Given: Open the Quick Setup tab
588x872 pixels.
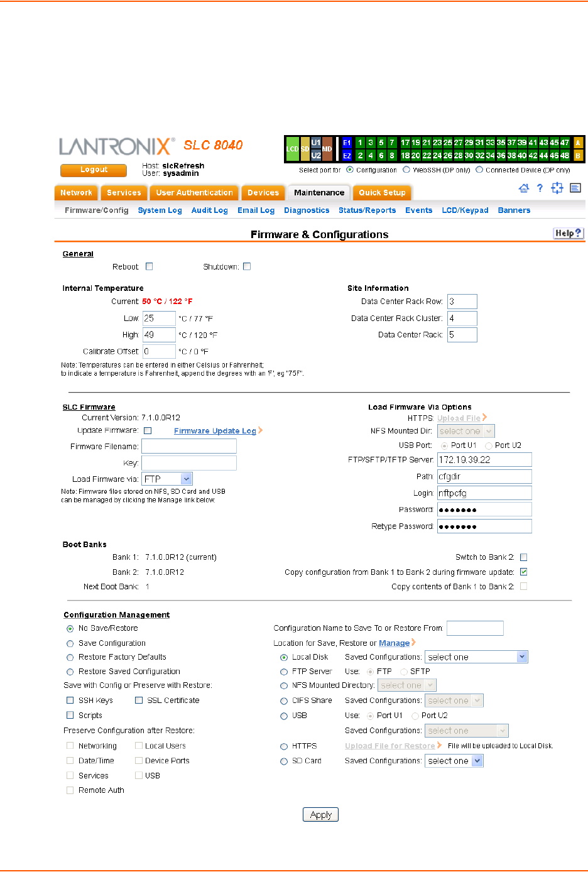Looking at the screenshot, I should point(382,193).
